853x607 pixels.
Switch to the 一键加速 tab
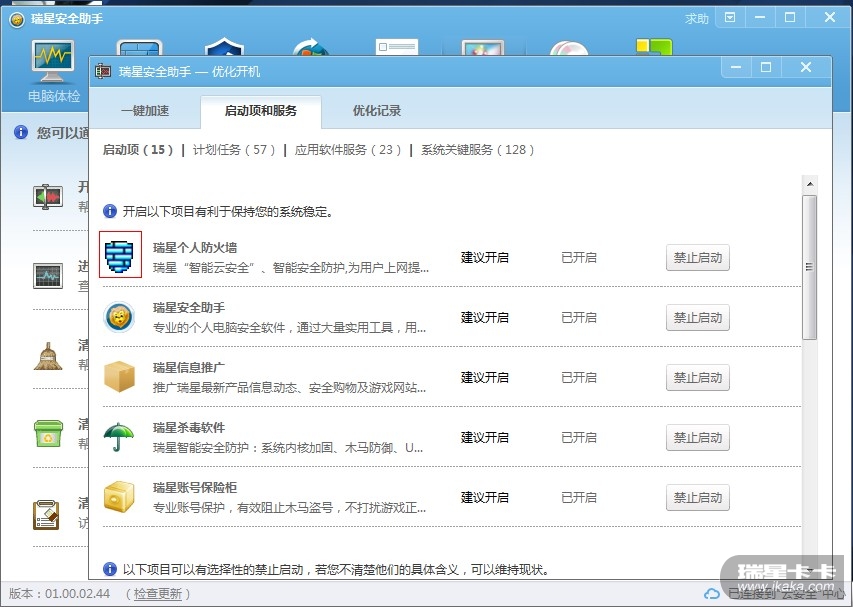(145, 111)
